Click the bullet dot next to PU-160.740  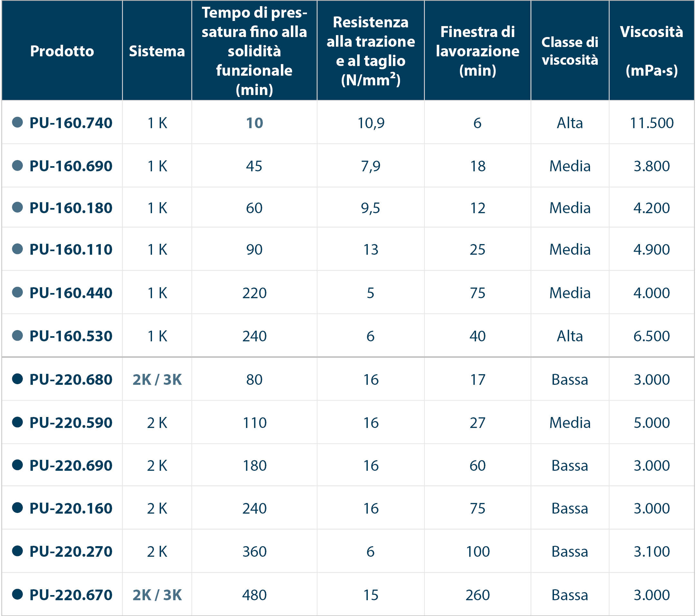coord(17,122)
